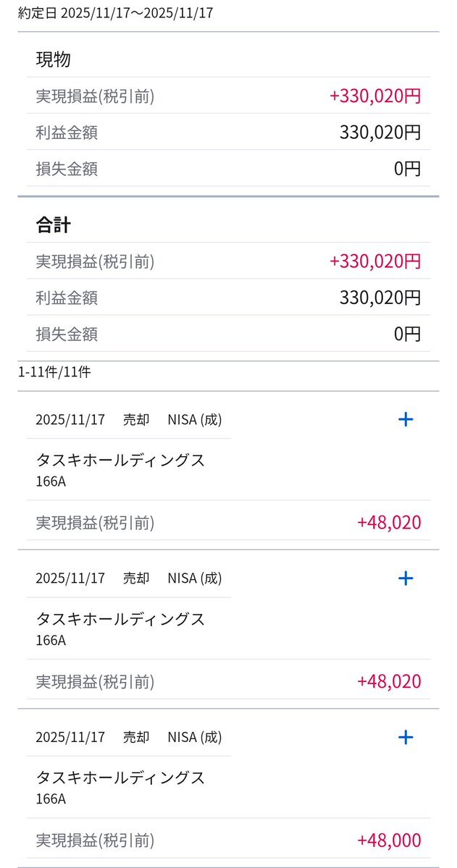Click the 利益金額 label in 現物 section

pos(67,132)
